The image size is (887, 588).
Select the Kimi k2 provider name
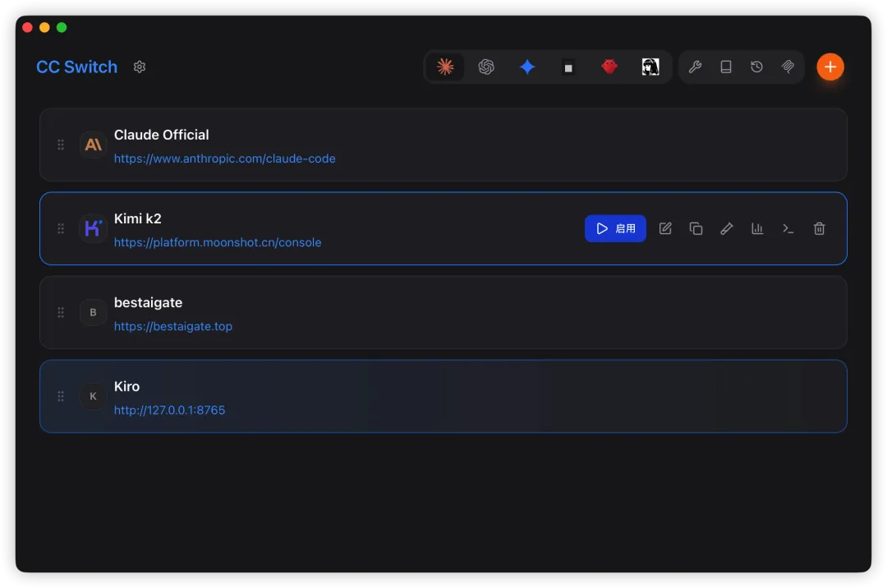pos(138,218)
